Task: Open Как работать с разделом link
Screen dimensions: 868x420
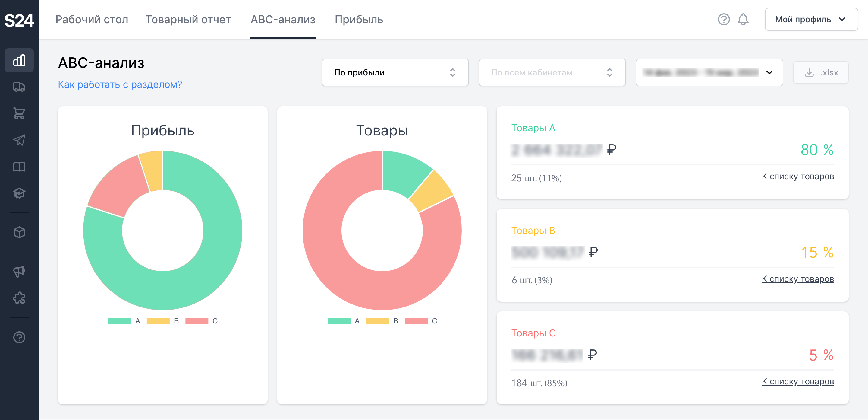Action: (120, 84)
